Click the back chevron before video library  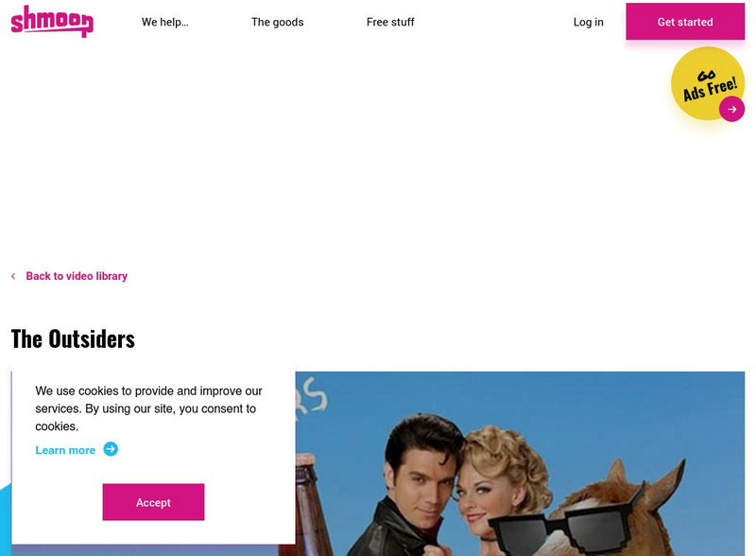[x=13, y=276]
